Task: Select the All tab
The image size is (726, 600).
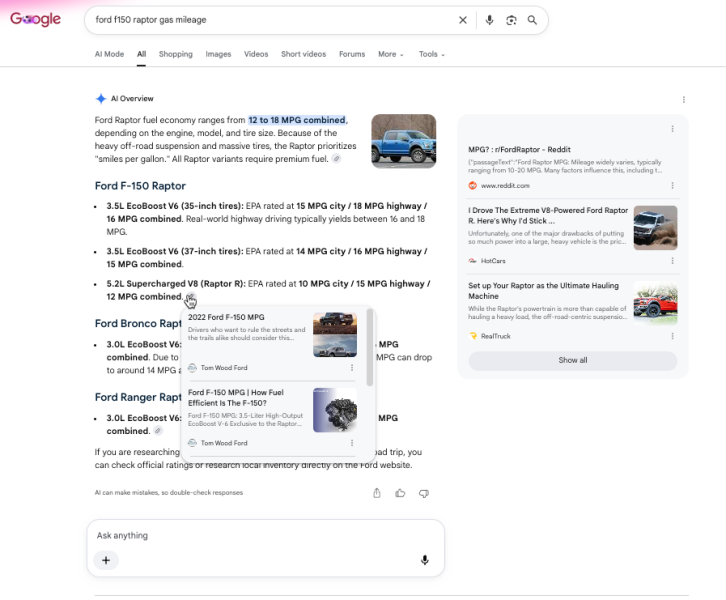Action: pyautogui.click(x=141, y=54)
